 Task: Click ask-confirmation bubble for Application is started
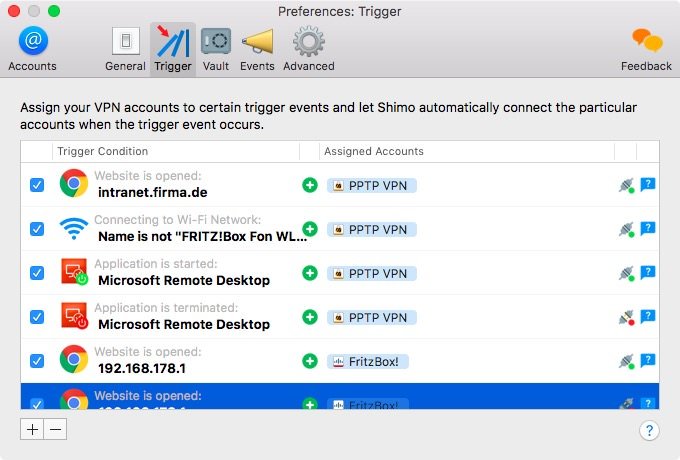[x=648, y=273]
